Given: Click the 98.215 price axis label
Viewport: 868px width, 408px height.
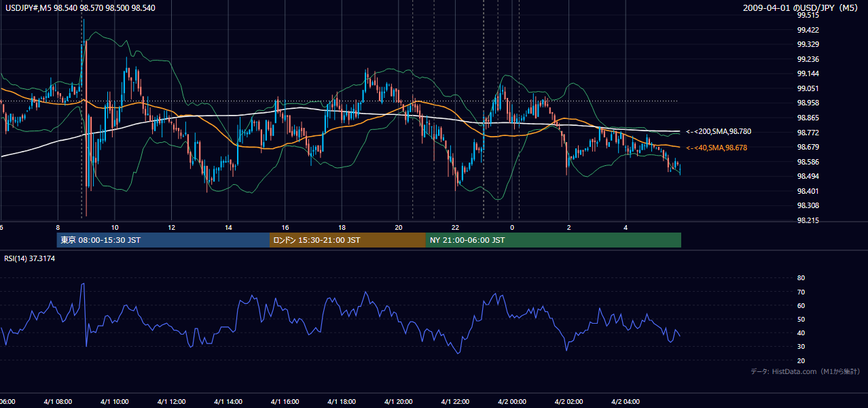Looking at the screenshot, I should tap(808, 220).
